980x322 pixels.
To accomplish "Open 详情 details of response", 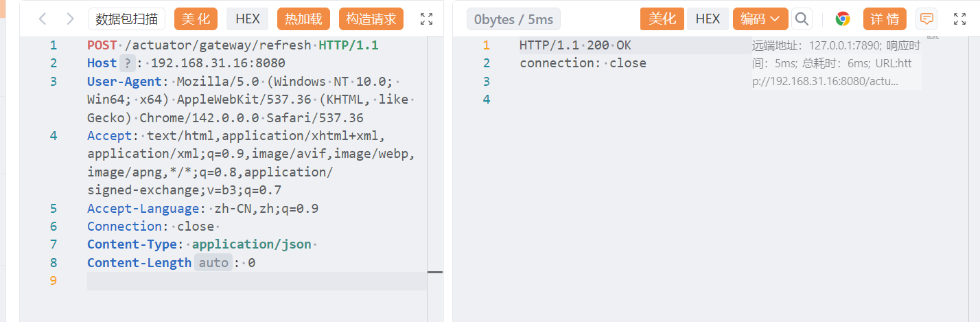I will [885, 19].
